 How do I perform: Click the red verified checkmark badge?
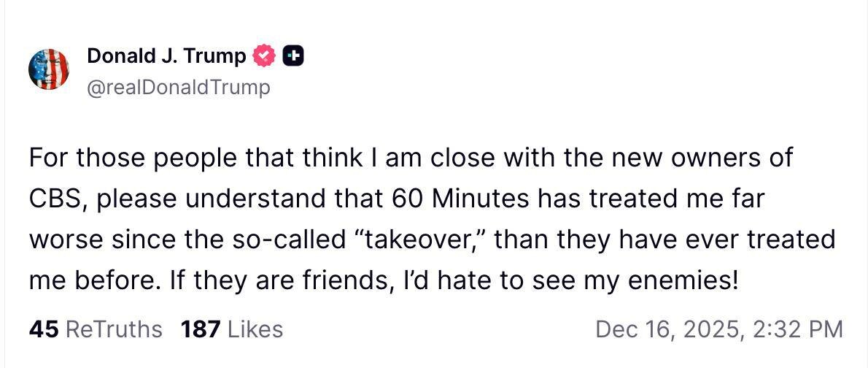(263, 55)
